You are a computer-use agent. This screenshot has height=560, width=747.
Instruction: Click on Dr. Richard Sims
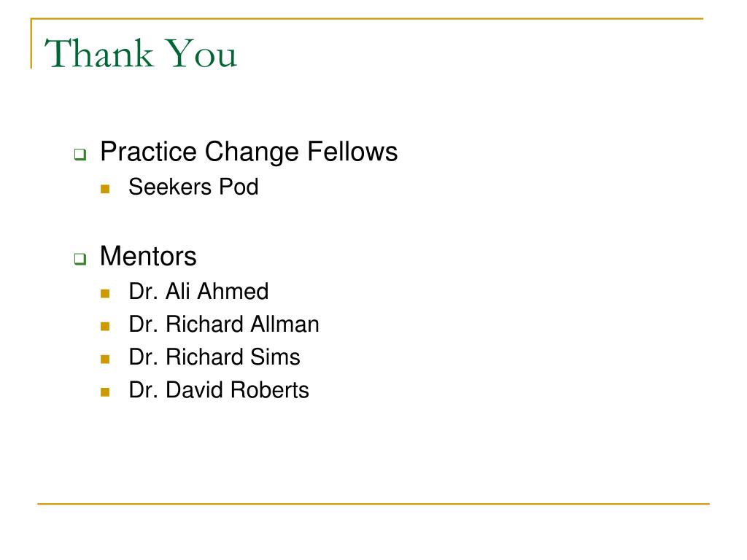coord(214,357)
